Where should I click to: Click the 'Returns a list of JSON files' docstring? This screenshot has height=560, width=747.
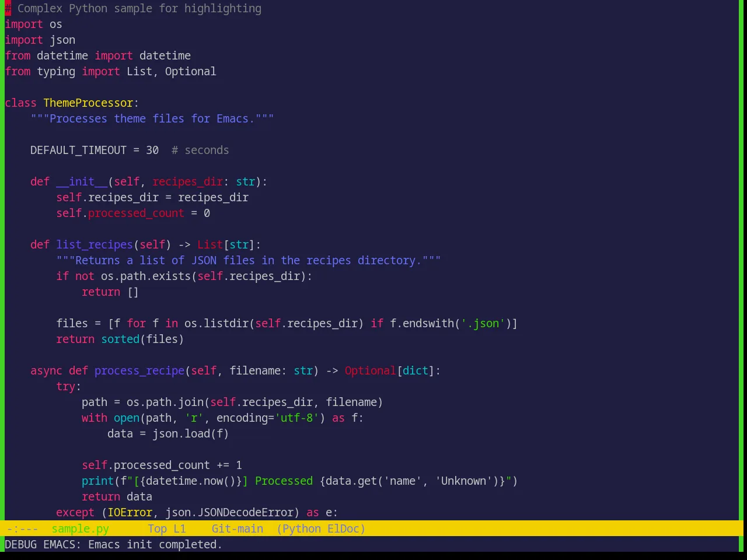click(x=249, y=260)
